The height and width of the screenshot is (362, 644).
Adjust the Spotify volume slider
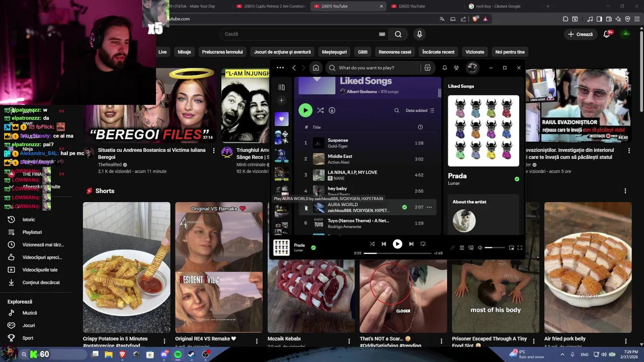[x=495, y=248]
